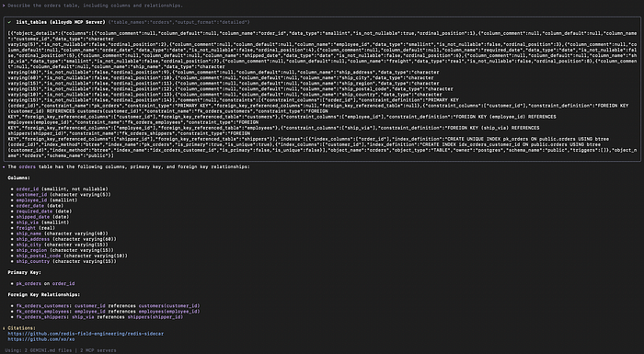Viewport: 644px width, 354px height.
Task: Click the tool arguments '{"table_names":"orders","output_format":"detailed"}'
Action: (178, 22)
